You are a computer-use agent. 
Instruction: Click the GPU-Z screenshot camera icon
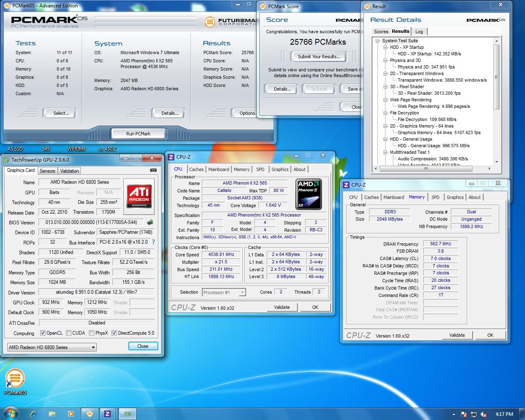point(153,170)
